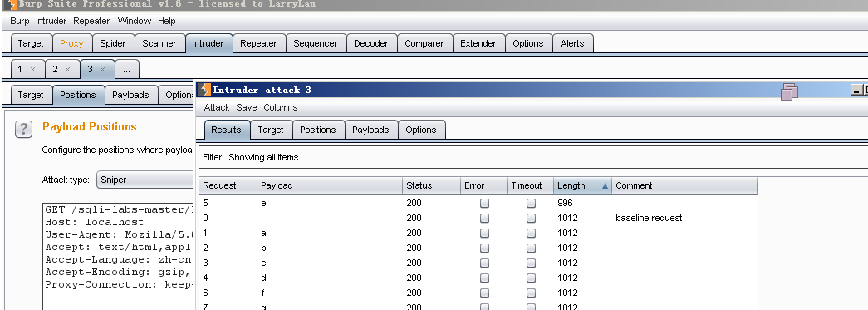Minimize the Intruder attack 3 window
This screenshot has height=310, width=868.
856,91
